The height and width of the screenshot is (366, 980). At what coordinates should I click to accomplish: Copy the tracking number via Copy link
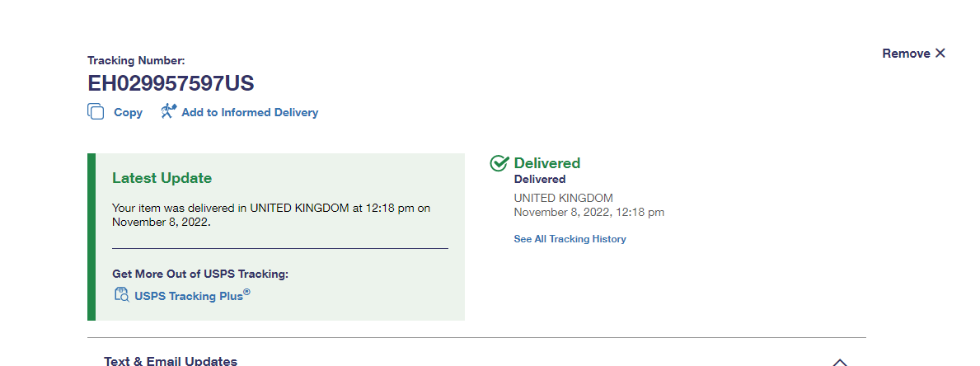coord(128,112)
